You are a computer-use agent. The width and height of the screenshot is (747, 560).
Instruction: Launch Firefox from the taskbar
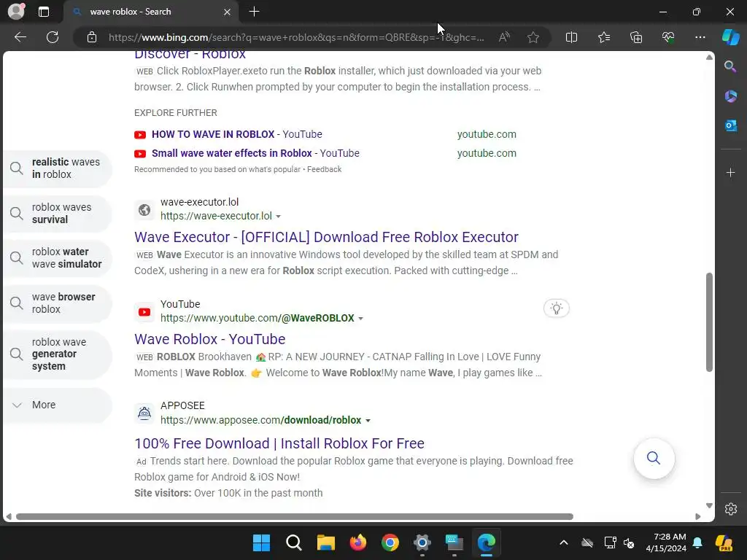pos(357,542)
